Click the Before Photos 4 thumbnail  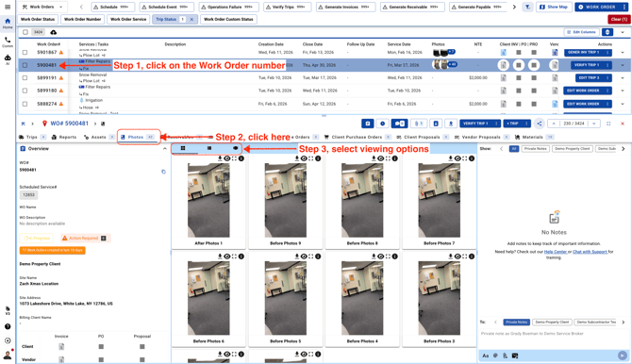(362, 298)
